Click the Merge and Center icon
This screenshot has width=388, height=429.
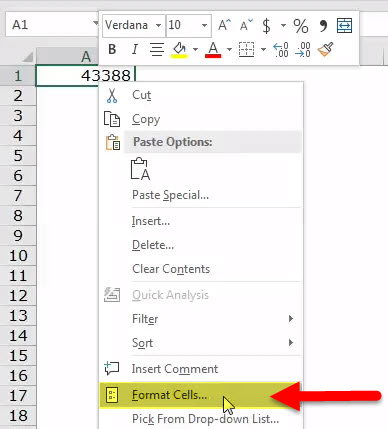tap(344, 25)
